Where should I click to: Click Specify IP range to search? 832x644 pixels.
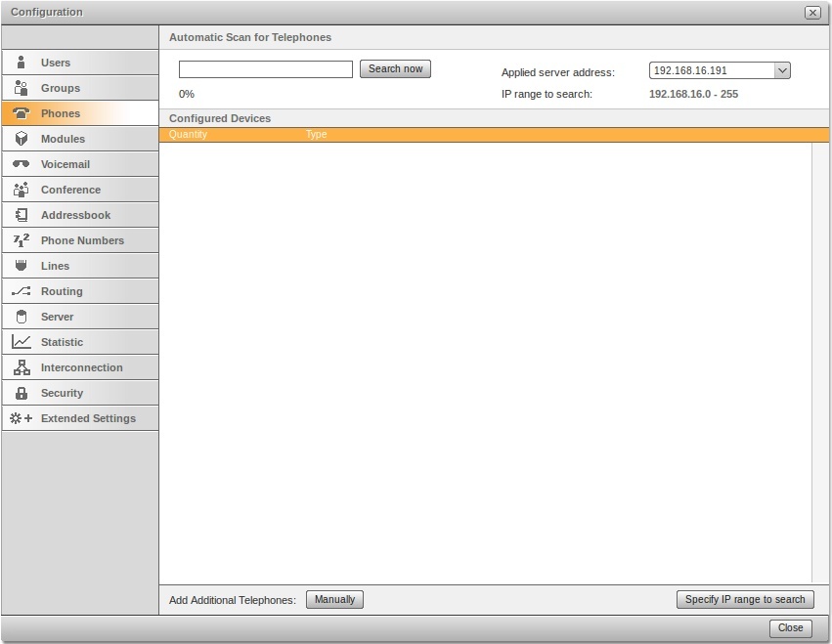coord(745,599)
